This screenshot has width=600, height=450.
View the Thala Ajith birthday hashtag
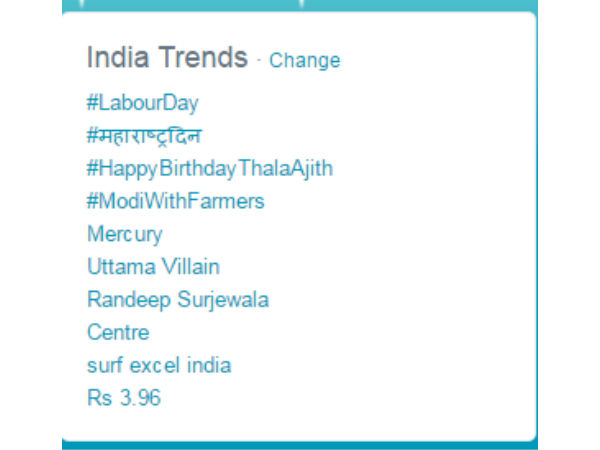(x=210, y=168)
